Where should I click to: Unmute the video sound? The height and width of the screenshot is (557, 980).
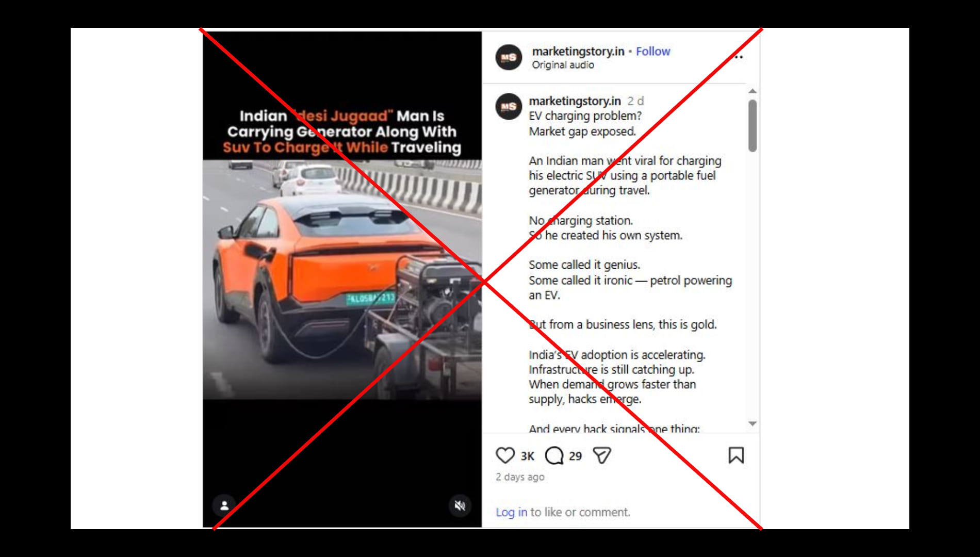pos(460,505)
